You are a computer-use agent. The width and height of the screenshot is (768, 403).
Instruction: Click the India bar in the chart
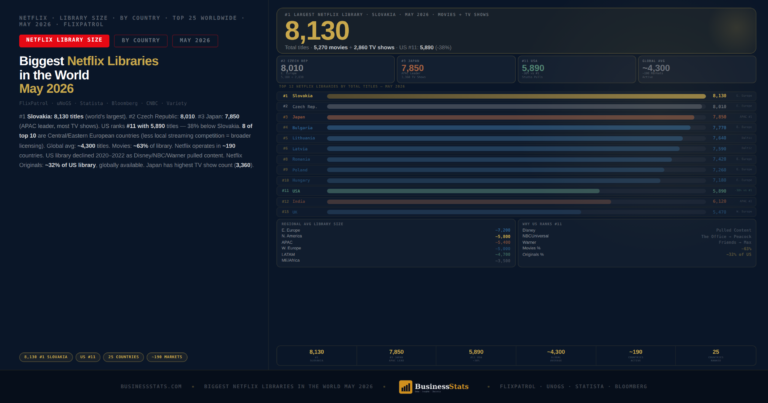click(x=469, y=202)
